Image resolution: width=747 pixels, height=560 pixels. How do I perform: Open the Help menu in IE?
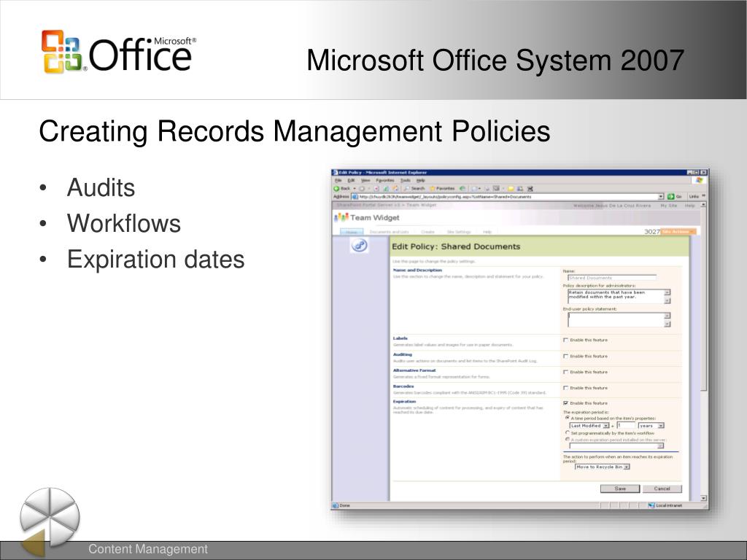(421, 181)
